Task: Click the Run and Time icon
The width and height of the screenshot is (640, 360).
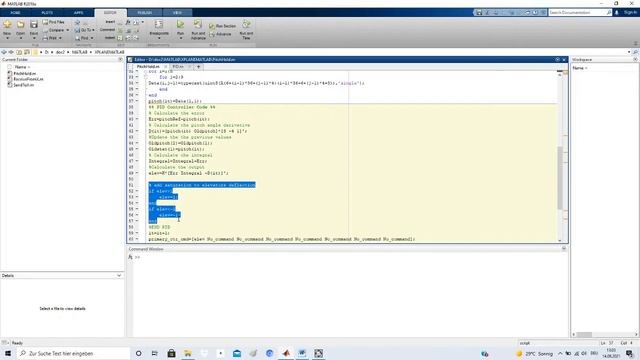Action: tap(246, 24)
